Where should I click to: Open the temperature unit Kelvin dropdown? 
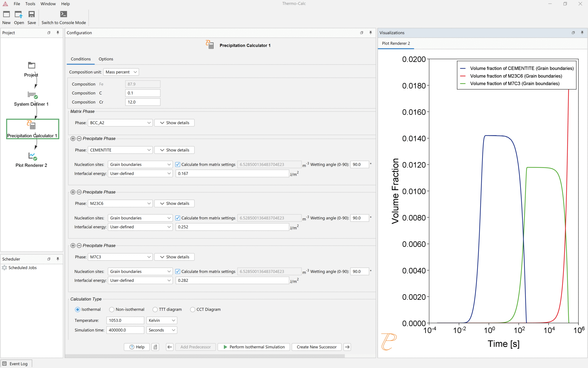[x=161, y=320]
